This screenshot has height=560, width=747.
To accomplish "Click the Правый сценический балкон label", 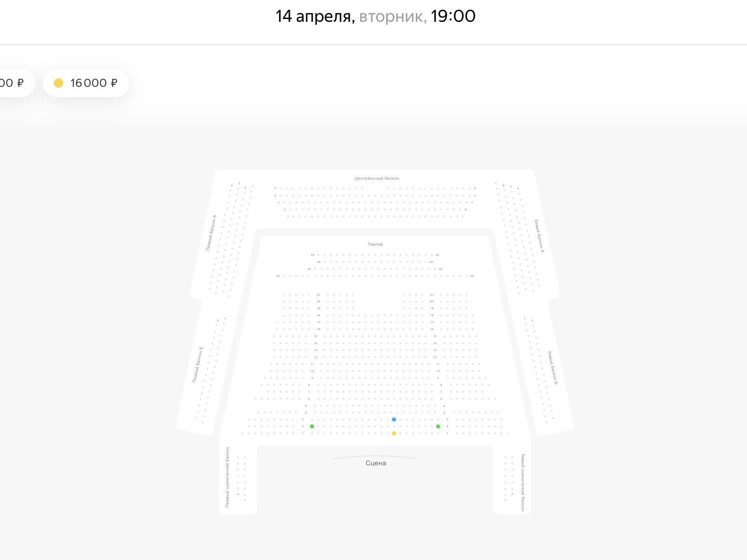I will 227,477.
